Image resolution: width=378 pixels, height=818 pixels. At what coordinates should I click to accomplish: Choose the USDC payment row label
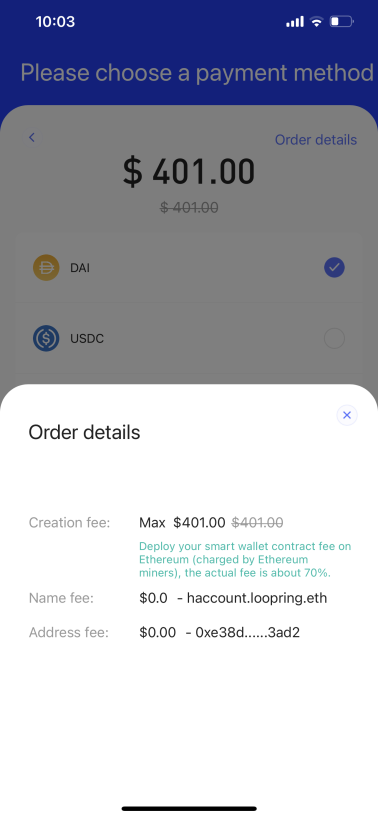click(87, 339)
